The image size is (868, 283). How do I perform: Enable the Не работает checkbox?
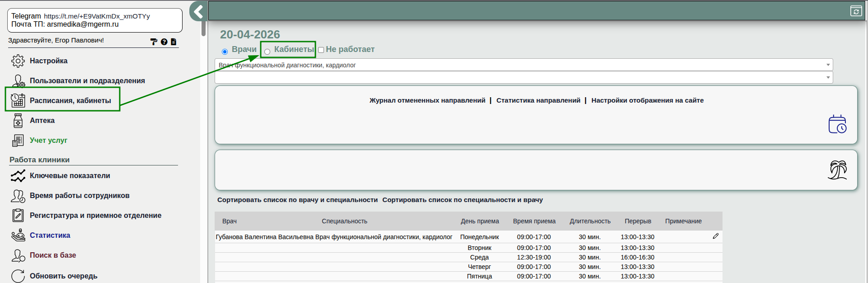pos(321,50)
